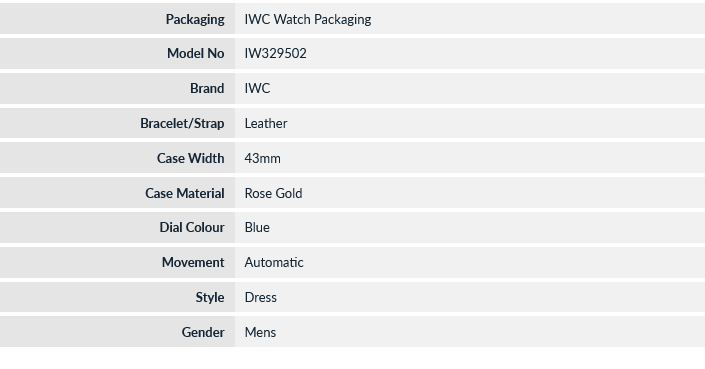This screenshot has width=705, height=369.
Task: Click the Blue dial colour value
Action: point(257,227)
